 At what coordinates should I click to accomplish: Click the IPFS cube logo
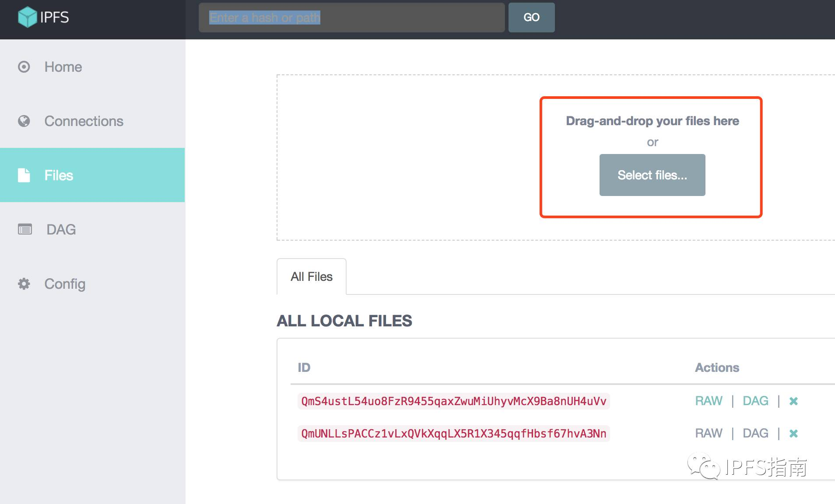point(27,17)
